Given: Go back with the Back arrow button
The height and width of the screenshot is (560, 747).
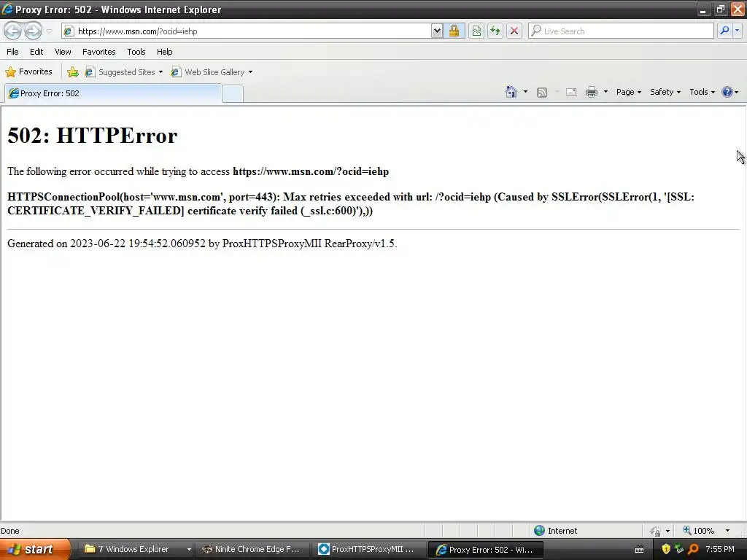Looking at the screenshot, I should pos(12,31).
